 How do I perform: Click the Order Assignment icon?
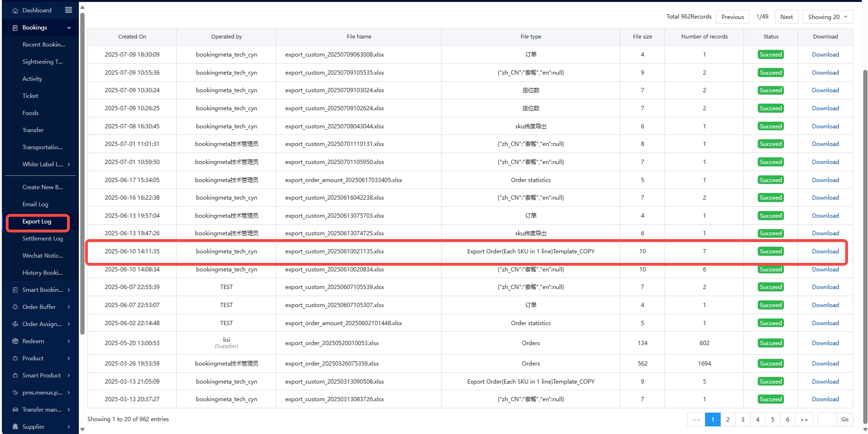coord(15,324)
